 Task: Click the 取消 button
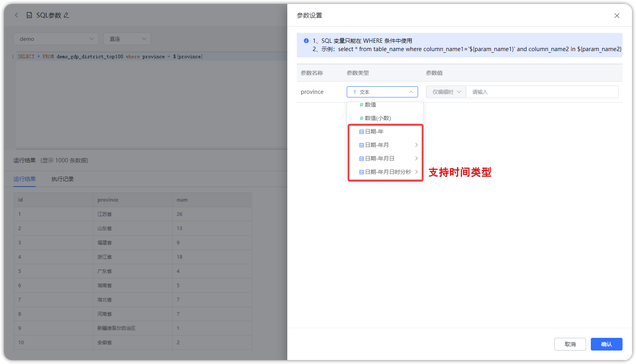570,344
